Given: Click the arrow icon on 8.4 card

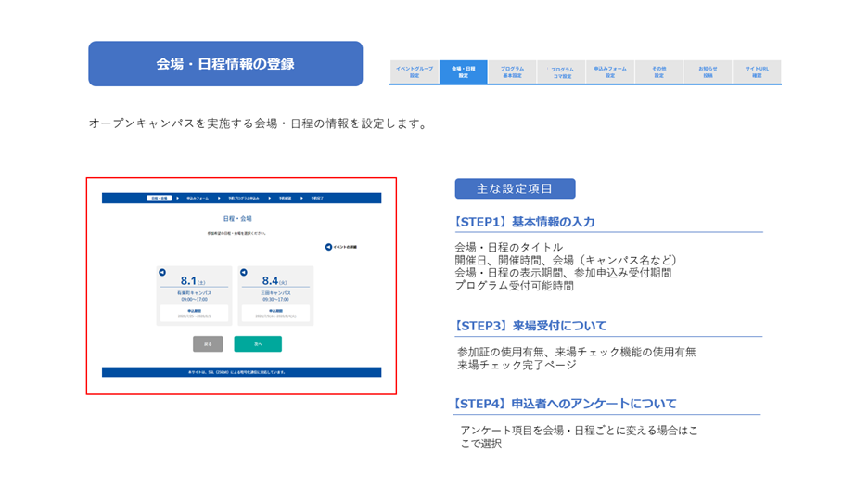Looking at the screenshot, I should point(244,273).
